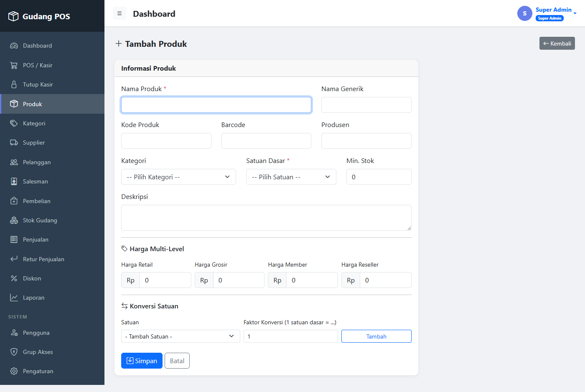Viewport: 585px width, 392px height.
Task: Open the Diskon percent icon
Action: coord(14,278)
